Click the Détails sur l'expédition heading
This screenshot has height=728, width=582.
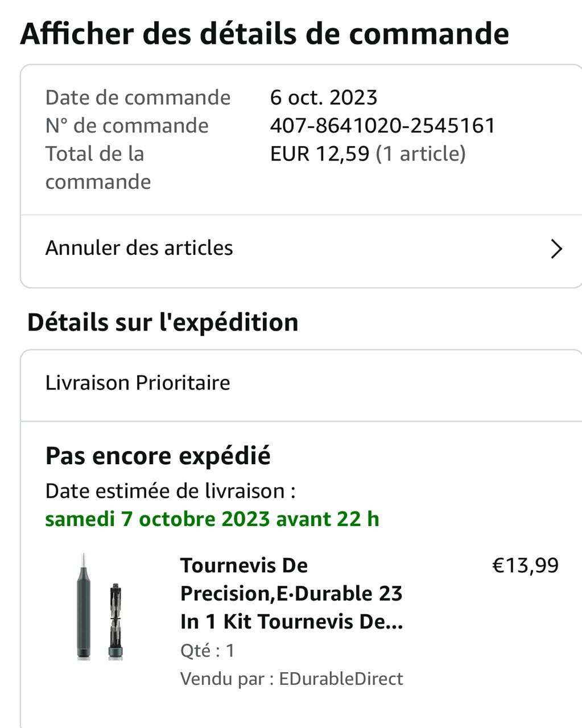[x=163, y=322]
